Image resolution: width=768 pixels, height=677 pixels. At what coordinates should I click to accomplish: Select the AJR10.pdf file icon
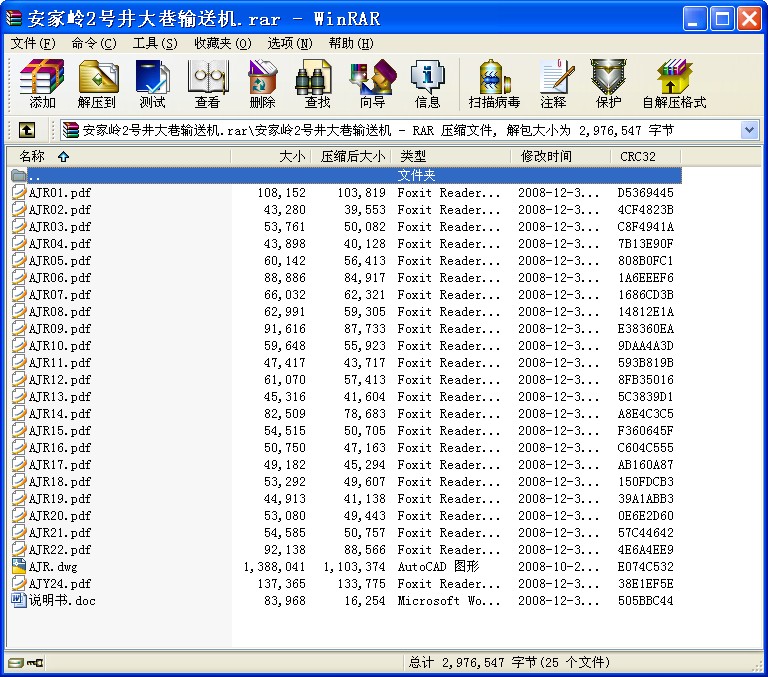[x=19, y=345]
